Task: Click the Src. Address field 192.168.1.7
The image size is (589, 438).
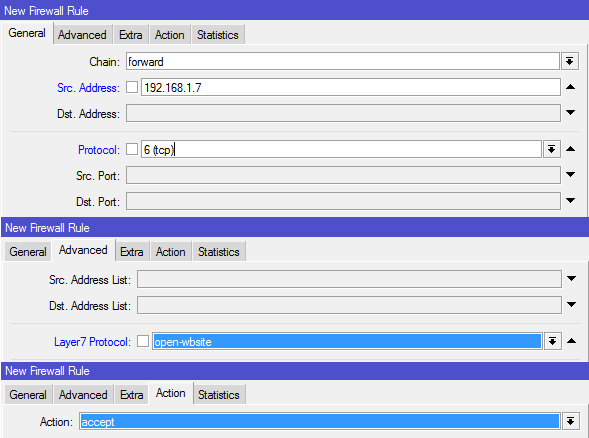Action: [x=351, y=87]
